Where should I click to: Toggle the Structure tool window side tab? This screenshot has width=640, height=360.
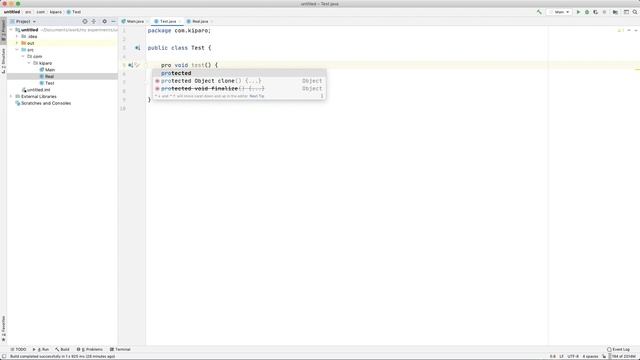3,60
